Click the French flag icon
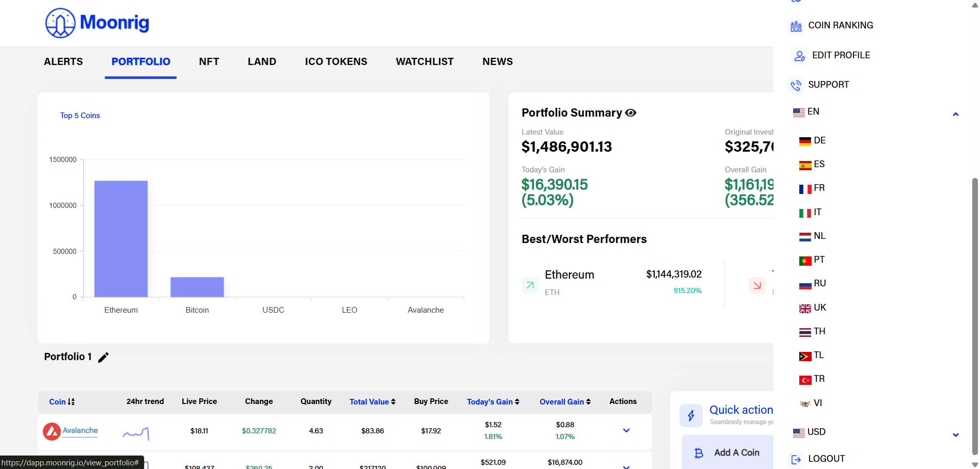This screenshot has width=980, height=469. coord(805,189)
